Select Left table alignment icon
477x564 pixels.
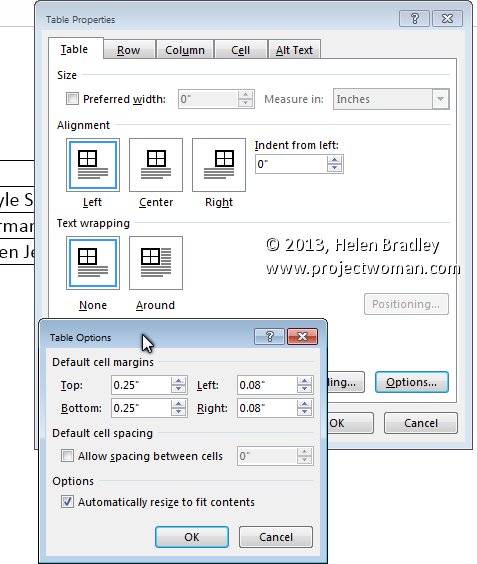pos(93,165)
